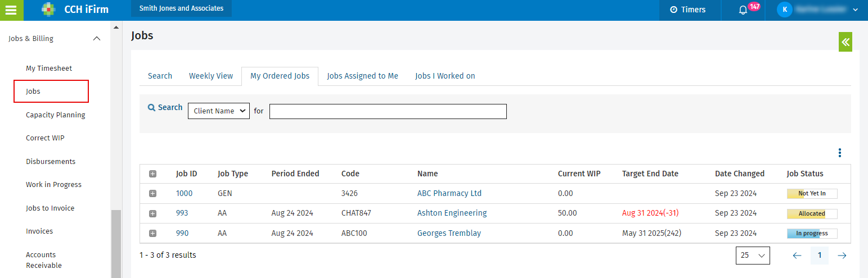868x278 pixels.
Task: Sort by Target End Date column header
Action: pos(650,174)
